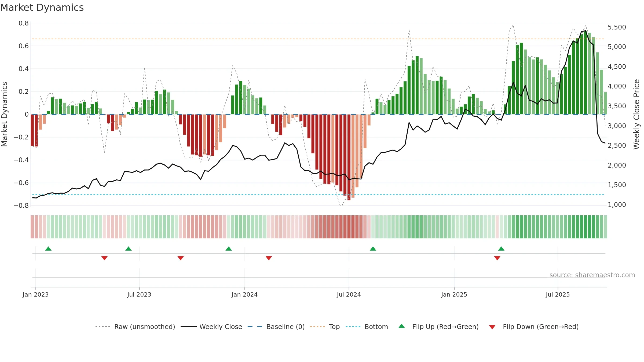Click the darkest green cell in the heatmap strip

(585, 227)
